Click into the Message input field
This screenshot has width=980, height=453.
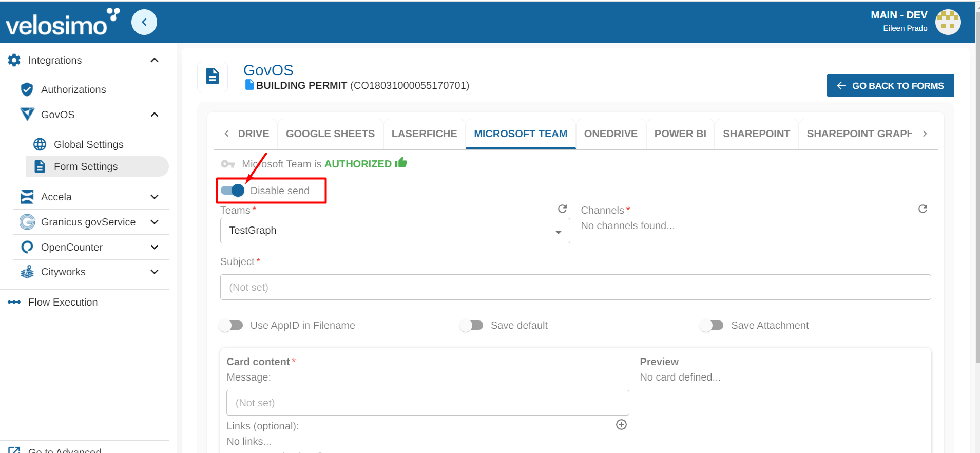(x=428, y=403)
